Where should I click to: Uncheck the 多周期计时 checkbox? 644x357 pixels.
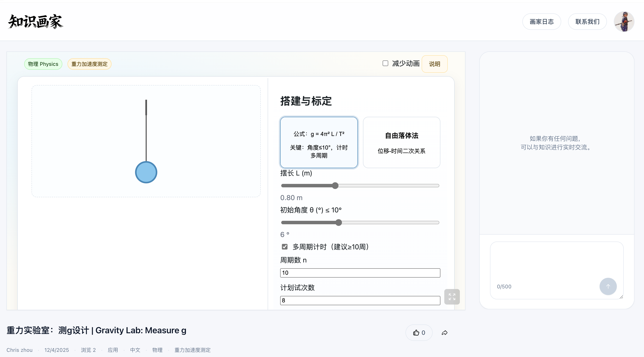(284, 247)
